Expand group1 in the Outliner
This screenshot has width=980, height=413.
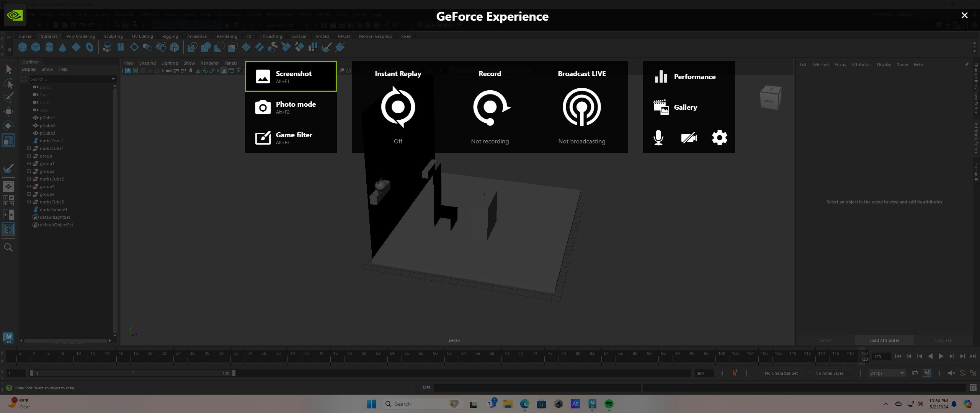[29, 164]
